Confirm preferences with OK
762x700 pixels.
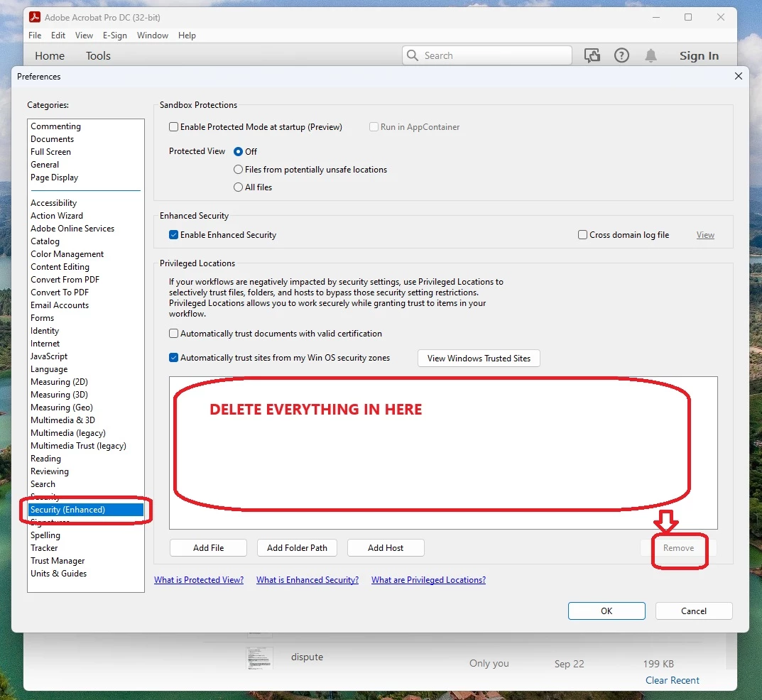pyautogui.click(x=606, y=611)
